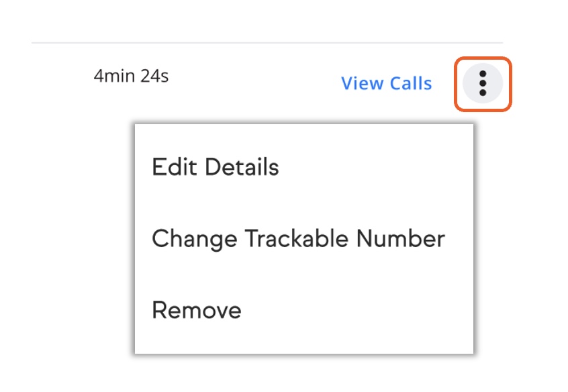Choose Change Trackable Number option
The image size is (568, 392).
[x=298, y=239]
